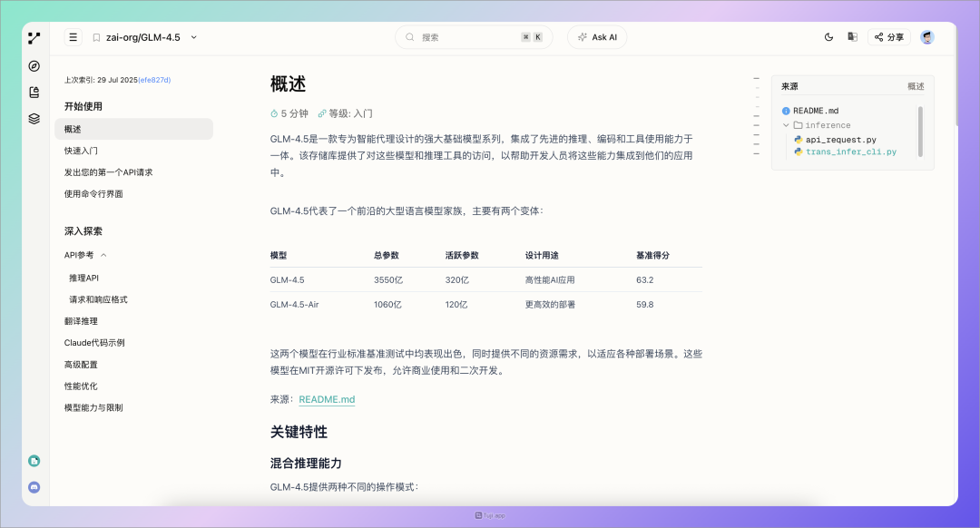
Task: Click the 混合推理能力 heading
Action: coord(306,463)
